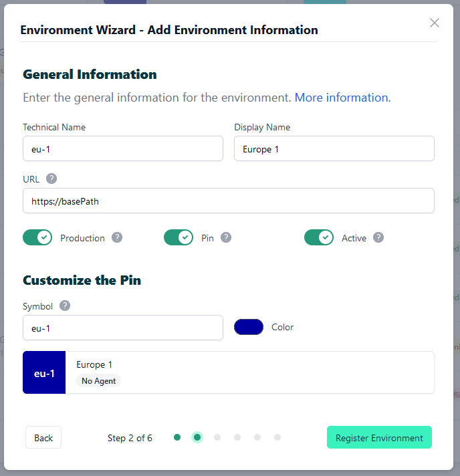Jump to step 1 progress dot
The height and width of the screenshot is (476, 460).
pyautogui.click(x=177, y=437)
